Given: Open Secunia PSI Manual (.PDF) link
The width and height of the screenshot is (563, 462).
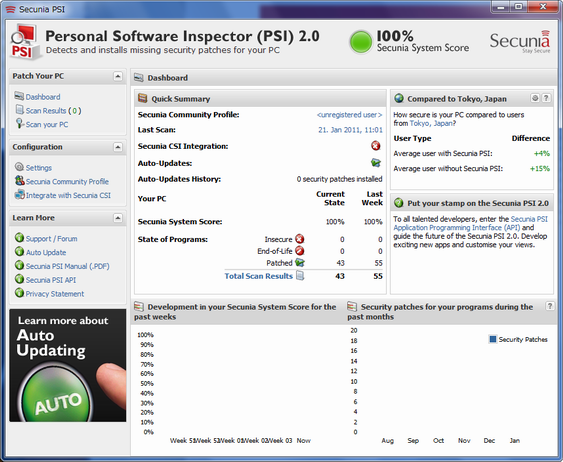Looking at the screenshot, I should (68, 266).
